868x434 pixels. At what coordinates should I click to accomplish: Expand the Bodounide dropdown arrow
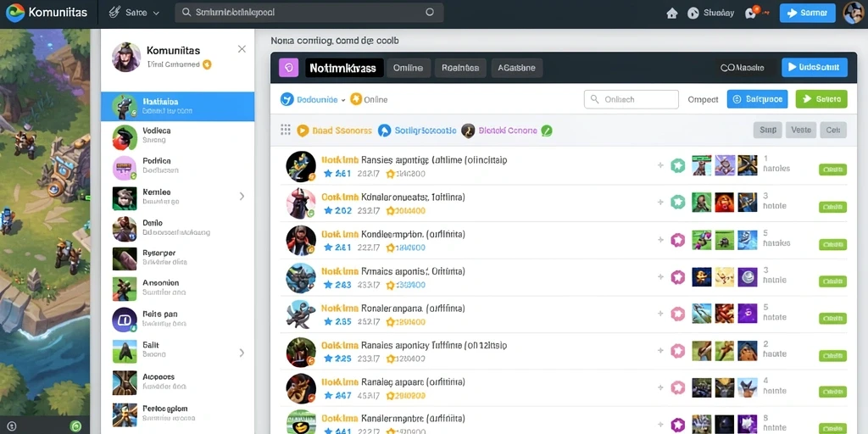click(x=343, y=100)
